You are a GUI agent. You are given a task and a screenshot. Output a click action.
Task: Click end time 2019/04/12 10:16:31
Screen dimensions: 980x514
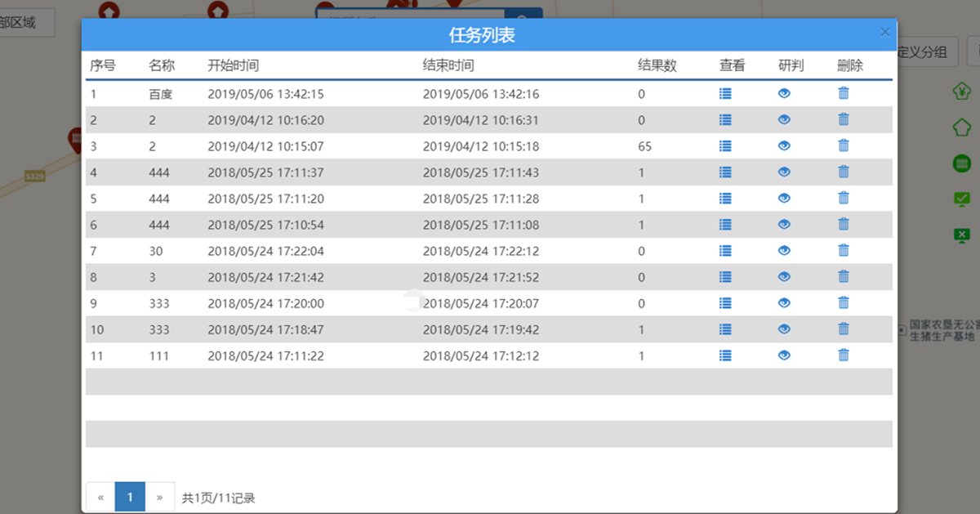(x=481, y=120)
